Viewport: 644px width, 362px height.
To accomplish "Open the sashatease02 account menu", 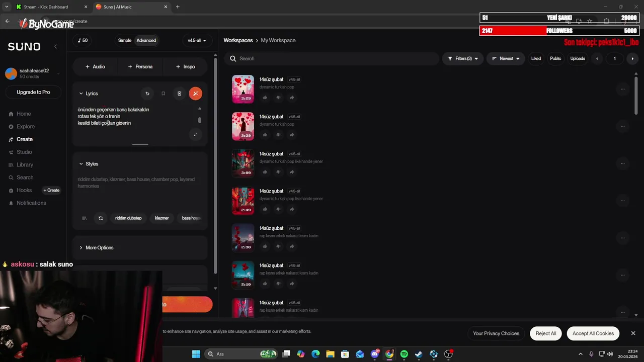I will coord(33,74).
